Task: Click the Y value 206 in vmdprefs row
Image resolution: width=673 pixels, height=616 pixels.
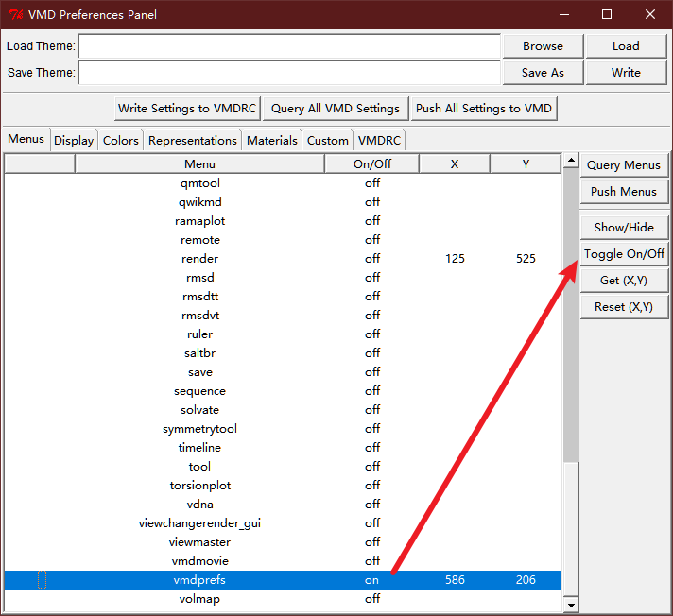Action: point(526,580)
